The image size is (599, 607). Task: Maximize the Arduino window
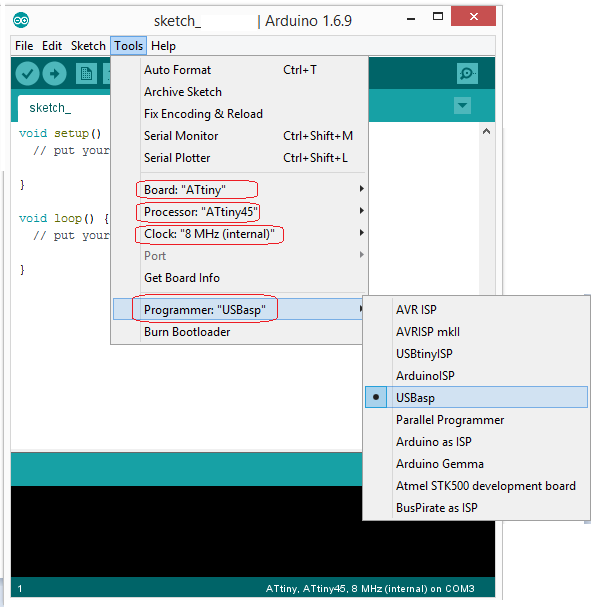pyautogui.click(x=438, y=17)
